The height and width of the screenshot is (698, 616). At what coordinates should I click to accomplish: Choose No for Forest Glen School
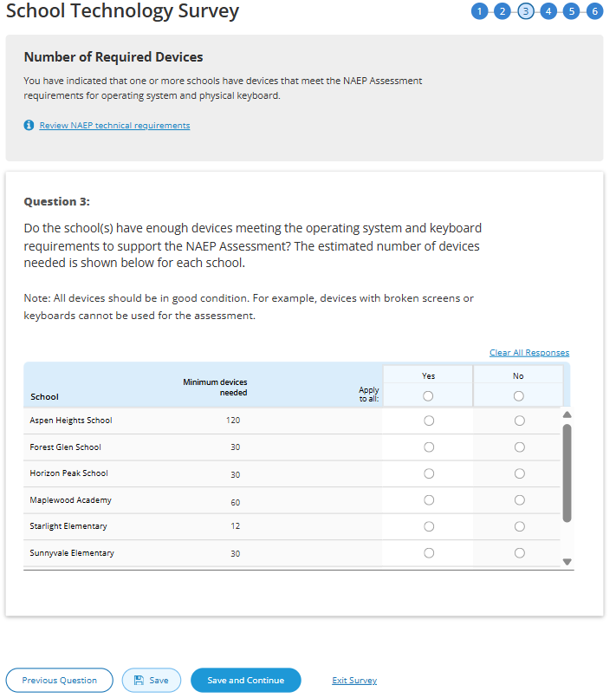[519, 447]
